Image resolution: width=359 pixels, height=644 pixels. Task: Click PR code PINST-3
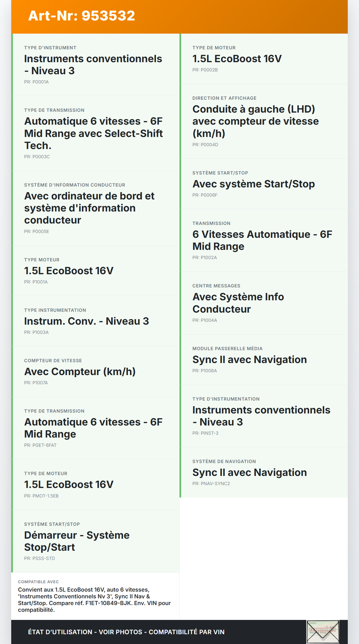click(x=205, y=433)
